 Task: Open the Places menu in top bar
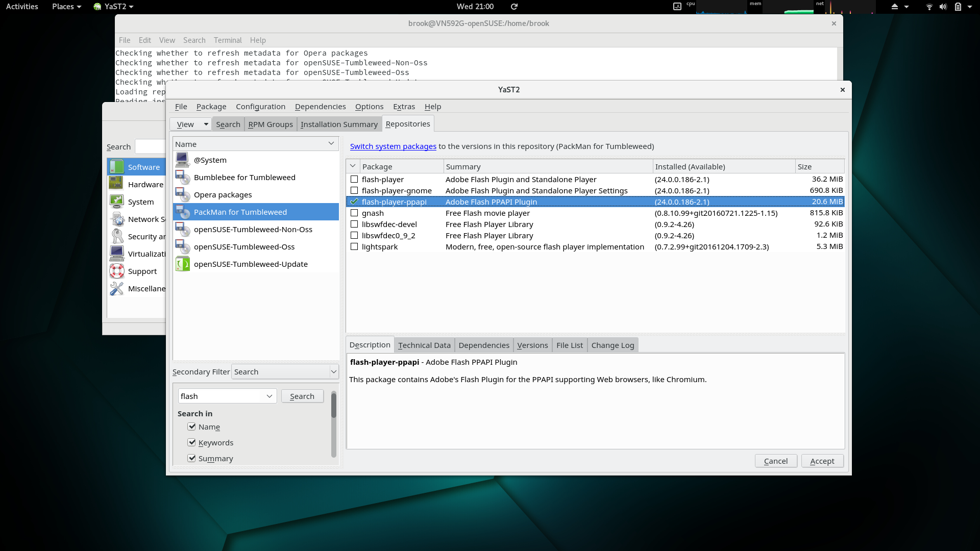pos(66,7)
